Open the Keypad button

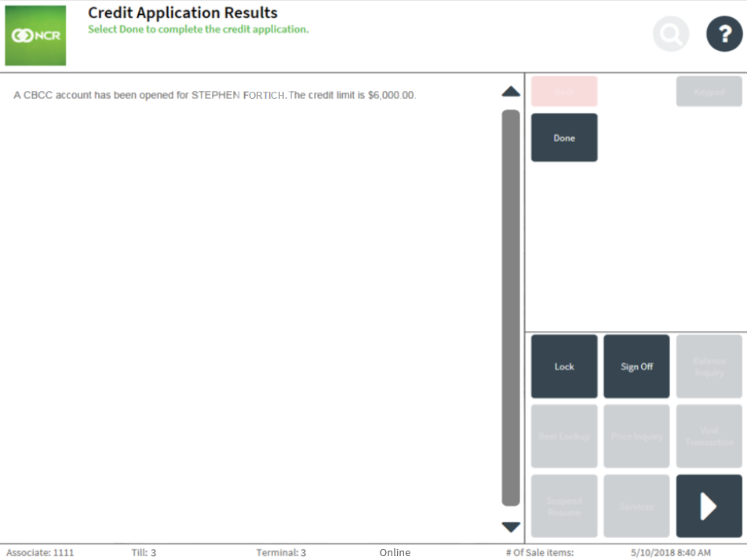(709, 92)
